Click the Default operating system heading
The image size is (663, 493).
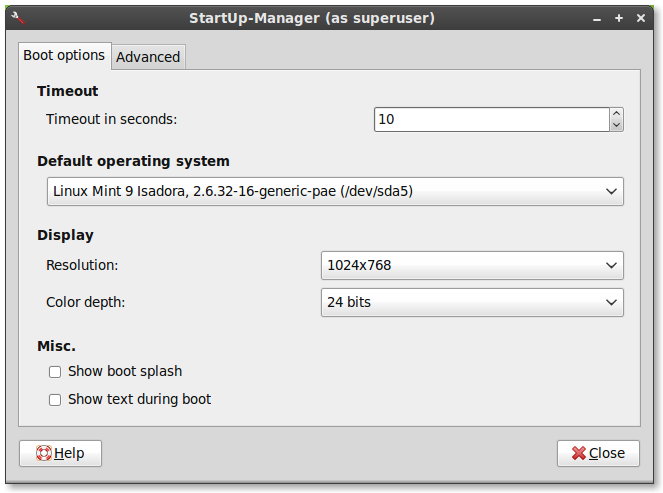coord(133,161)
